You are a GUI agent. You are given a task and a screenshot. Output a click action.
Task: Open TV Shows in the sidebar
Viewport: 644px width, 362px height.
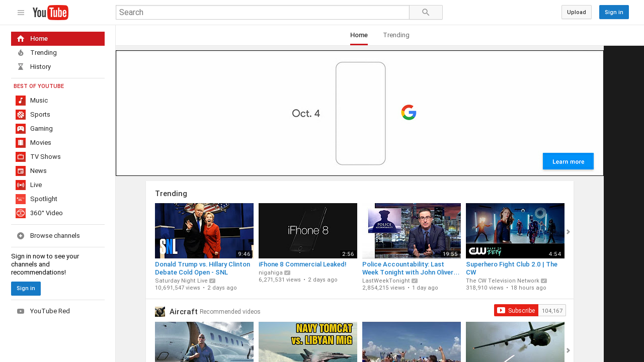pos(58,157)
